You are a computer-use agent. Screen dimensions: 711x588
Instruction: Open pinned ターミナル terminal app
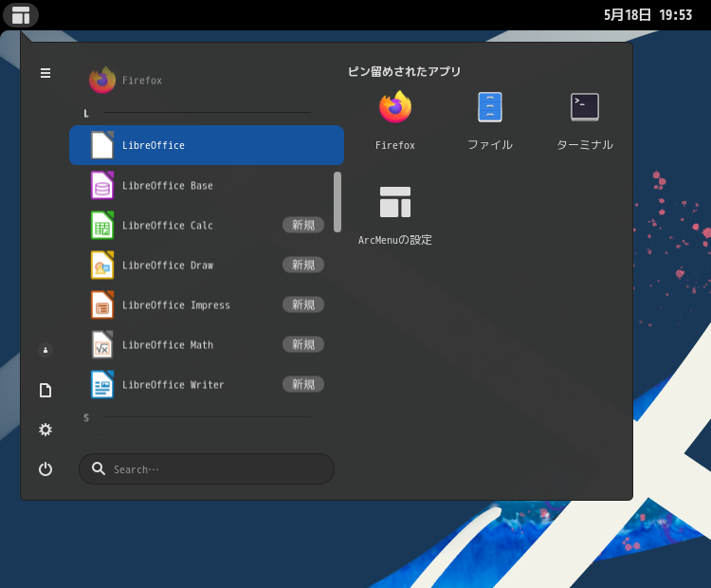coord(585,120)
